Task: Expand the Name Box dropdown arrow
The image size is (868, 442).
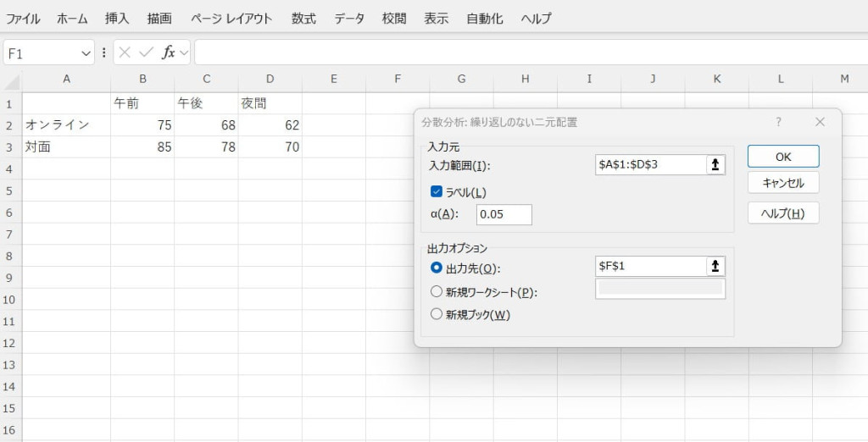Action: (86, 52)
